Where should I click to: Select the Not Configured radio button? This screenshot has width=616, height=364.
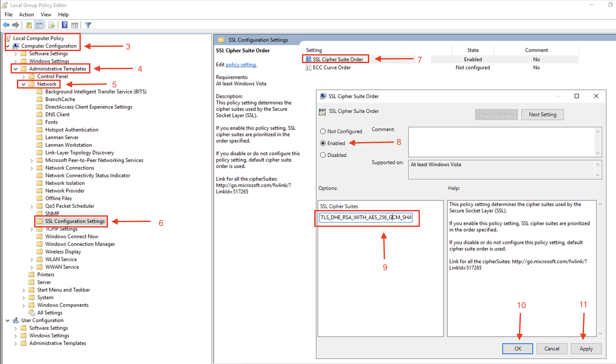tap(323, 131)
